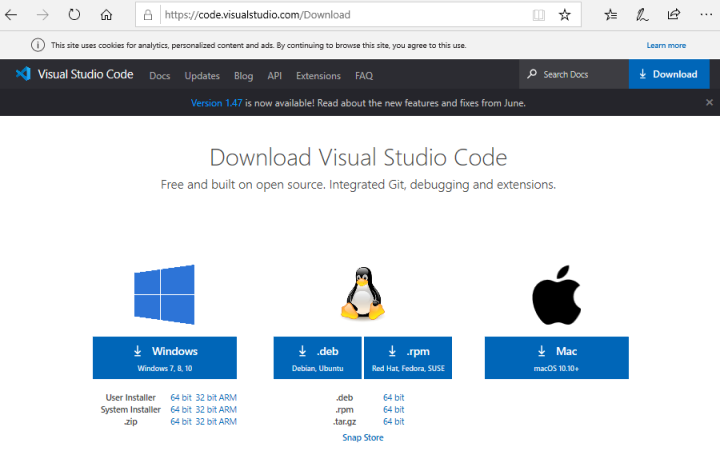Download the Mac macOS 10.10+ build
Viewport: 720px width, 451px height.
click(557, 358)
